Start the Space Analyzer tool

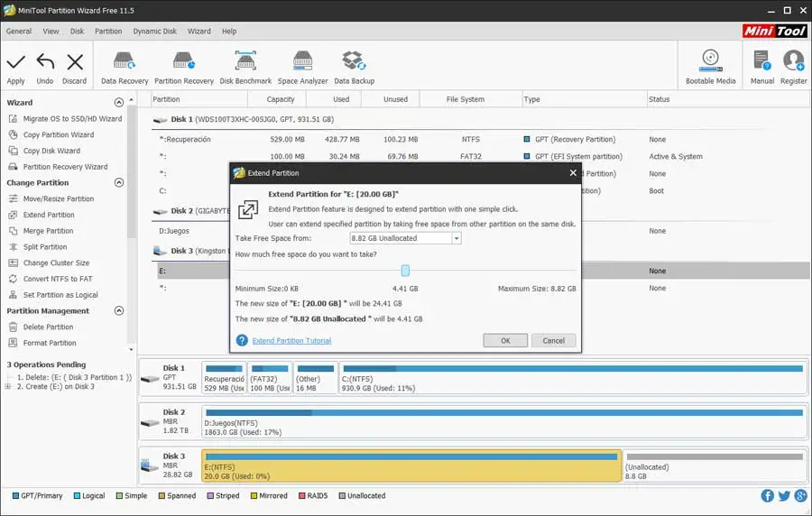click(302, 69)
